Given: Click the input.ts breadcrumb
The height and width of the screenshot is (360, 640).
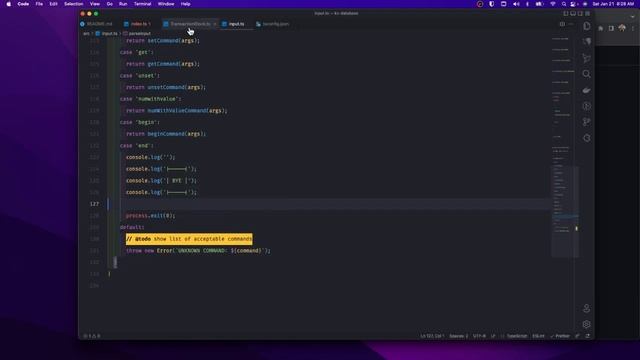Looking at the screenshot, I should (107, 33).
